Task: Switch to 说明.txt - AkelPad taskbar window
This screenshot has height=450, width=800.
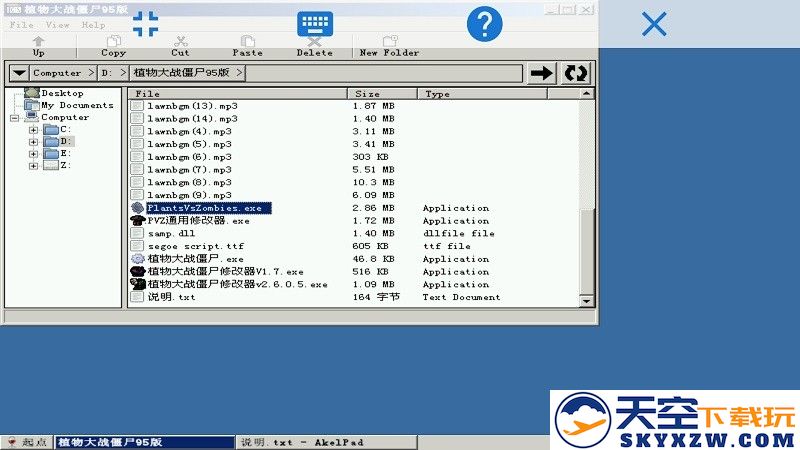Action: tap(327, 442)
